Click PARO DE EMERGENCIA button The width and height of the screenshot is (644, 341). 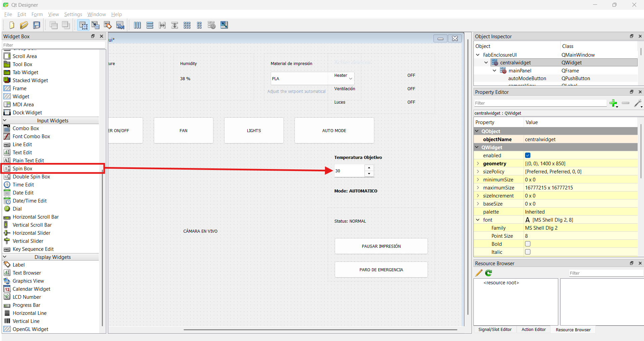[381, 270]
